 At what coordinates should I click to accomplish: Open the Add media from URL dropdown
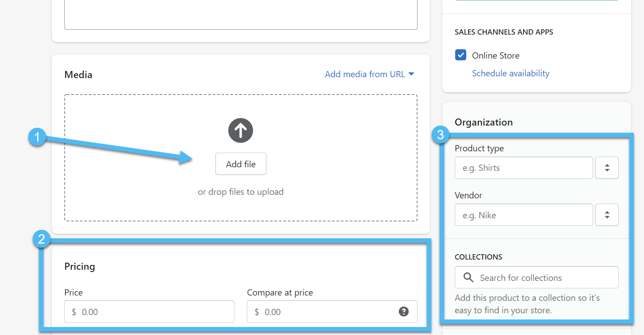[x=369, y=74]
